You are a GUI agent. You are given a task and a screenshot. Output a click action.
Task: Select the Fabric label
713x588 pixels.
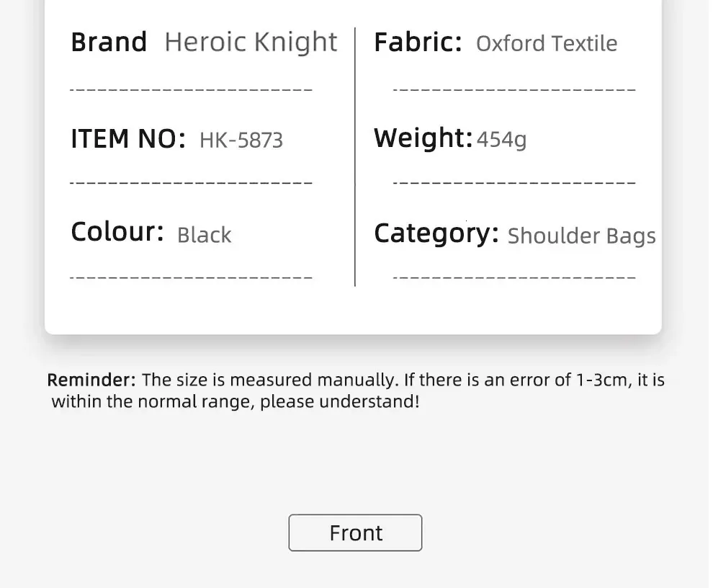pyautogui.click(x=418, y=42)
